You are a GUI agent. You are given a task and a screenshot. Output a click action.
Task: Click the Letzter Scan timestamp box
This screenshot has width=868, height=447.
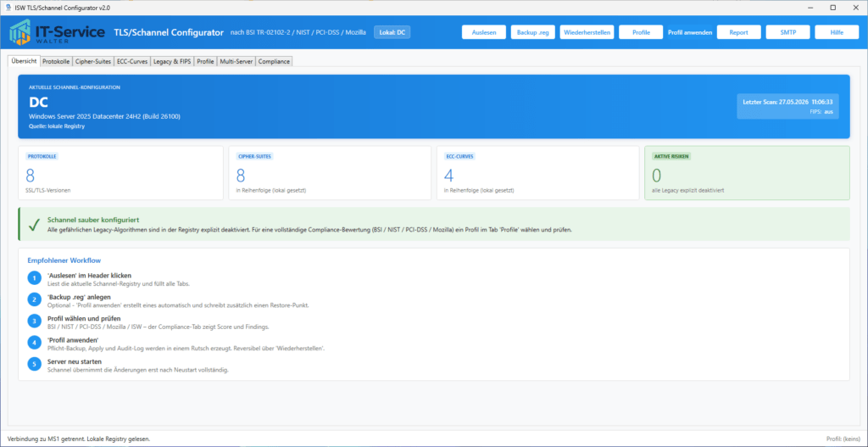787,106
